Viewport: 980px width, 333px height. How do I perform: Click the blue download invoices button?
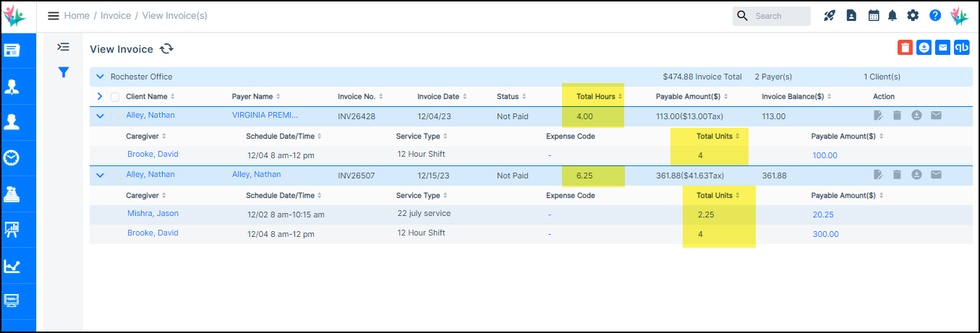point(924,48)
